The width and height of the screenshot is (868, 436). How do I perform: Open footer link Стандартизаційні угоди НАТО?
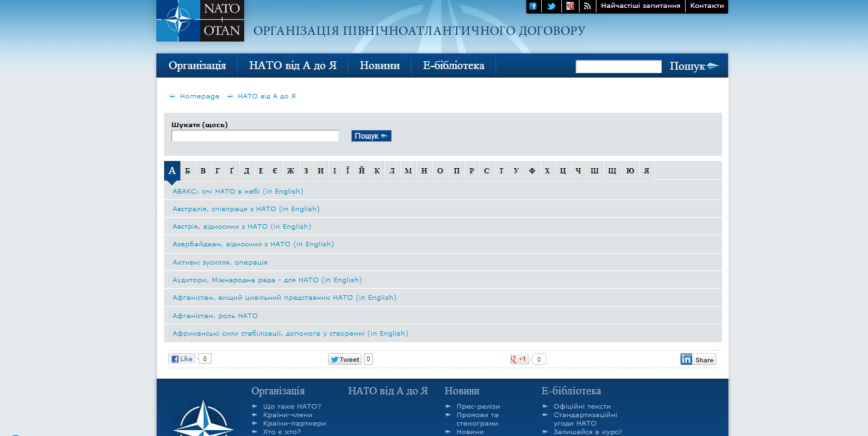click(x=585, y=419)
